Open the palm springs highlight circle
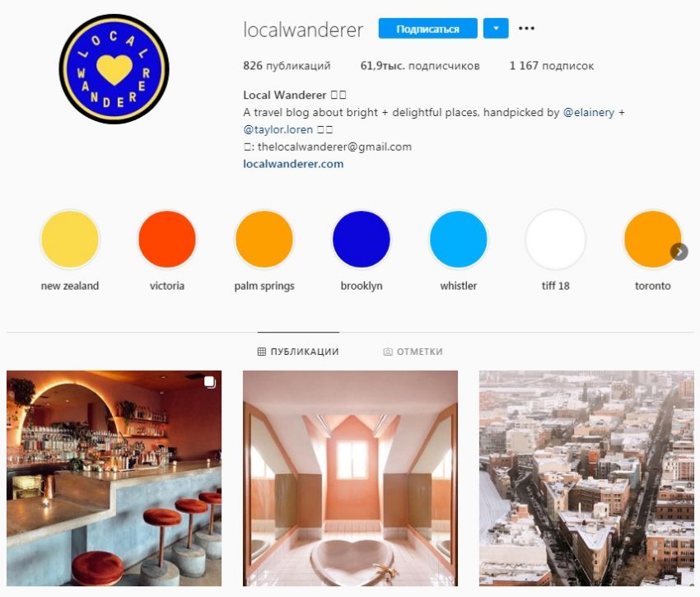Image resolution: width=700 pixels, height=597 pixels. pos(264,240)
